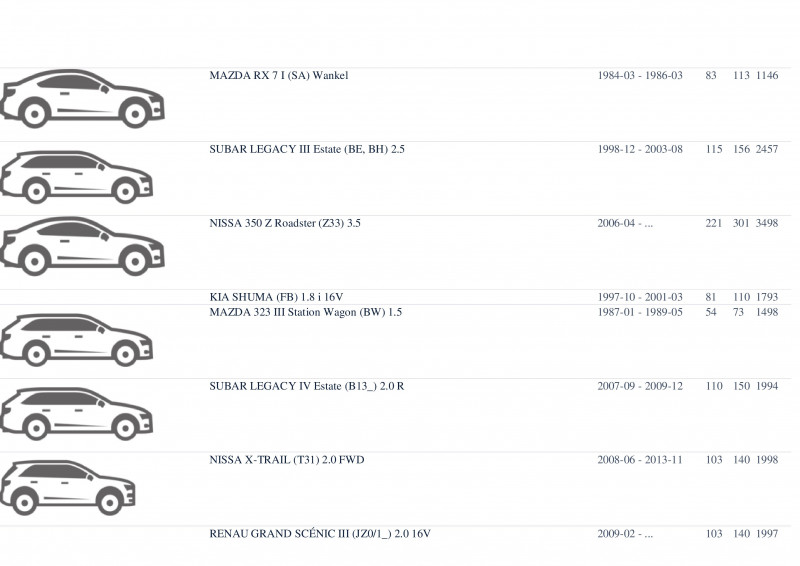Click the estate icon beside SUBAR LEGACY IV
This screenshot has width=800, height=566.
pos(77,413)
